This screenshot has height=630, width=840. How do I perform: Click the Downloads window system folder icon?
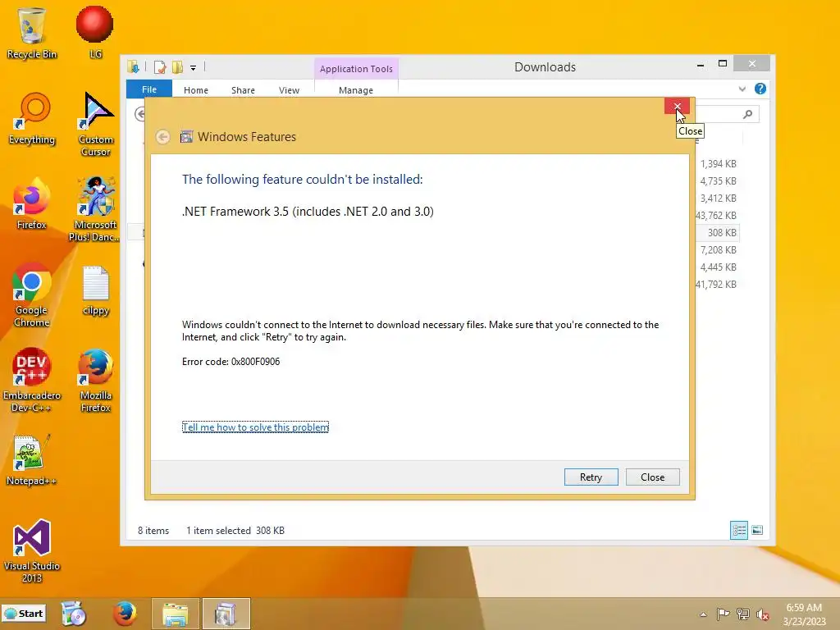134,67
